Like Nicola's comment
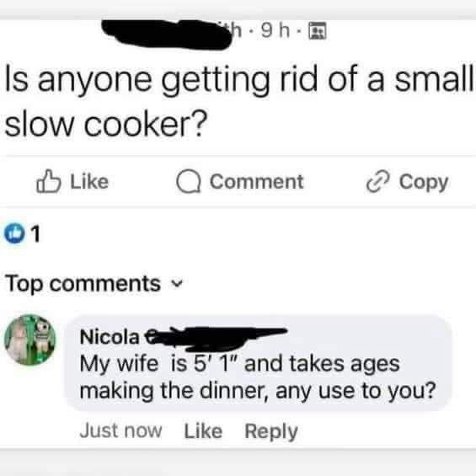476x476 pixels. (203, 431)
